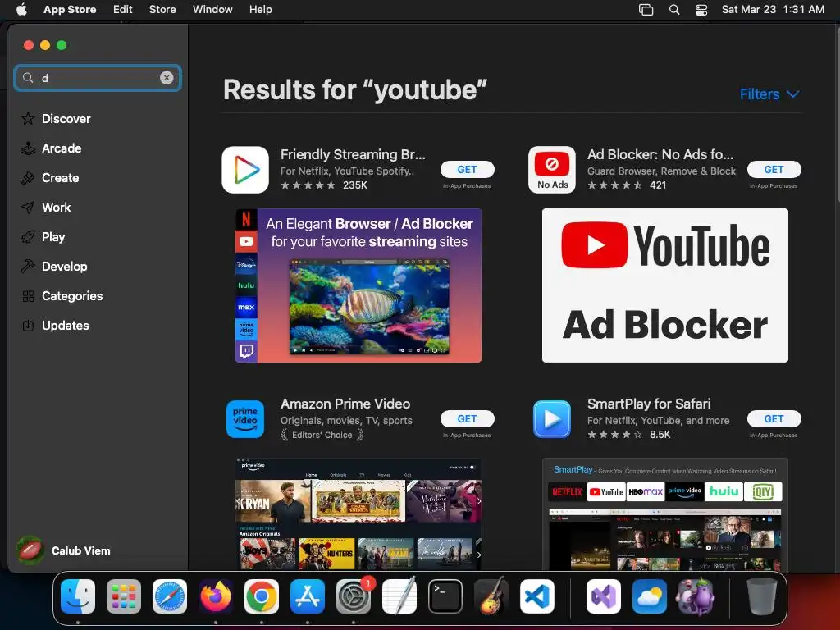
Task: Open Launchpad from the dock
Action: click(x=124, y=596)
